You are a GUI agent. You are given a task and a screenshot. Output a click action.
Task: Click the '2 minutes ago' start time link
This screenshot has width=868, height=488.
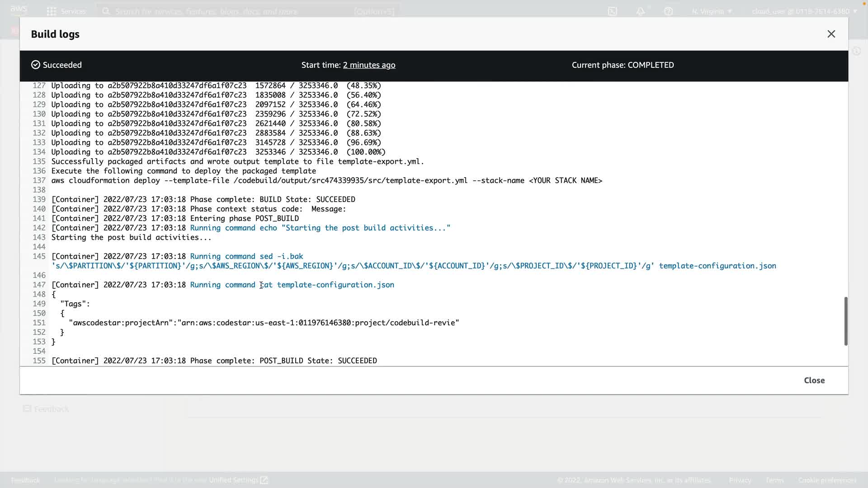pyautogui.click(x=369, y=65)
